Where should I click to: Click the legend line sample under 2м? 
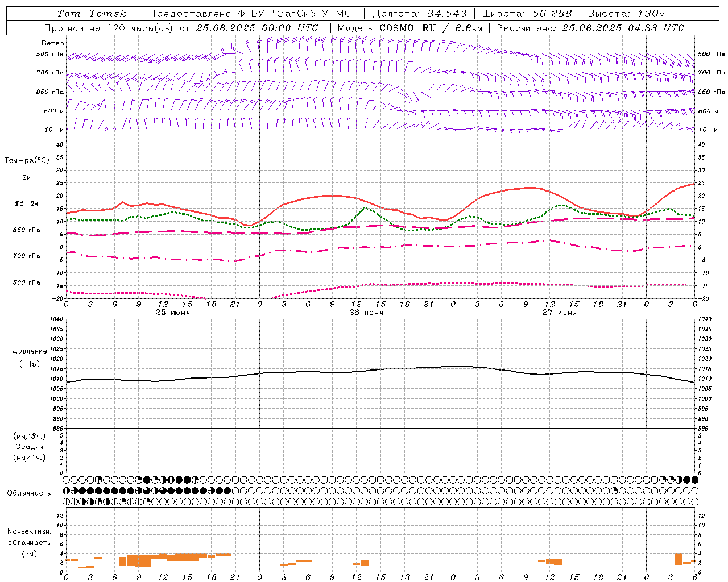click(26, 184)
